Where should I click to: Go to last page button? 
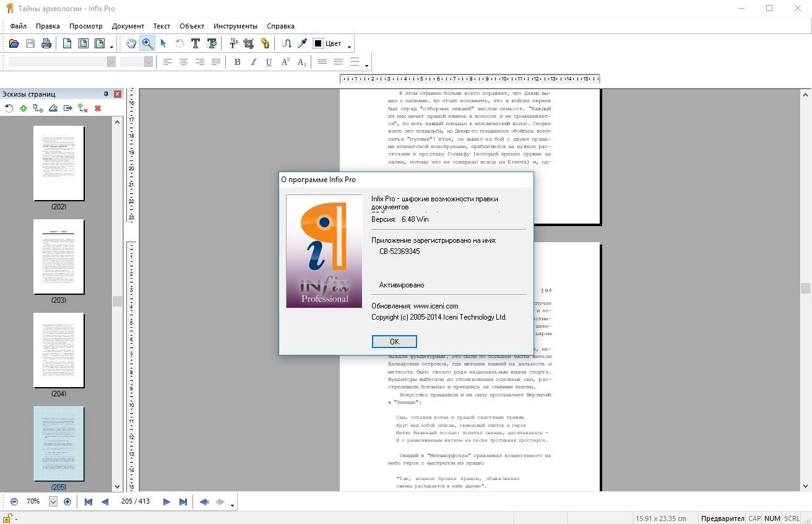(x=183, y=502)
